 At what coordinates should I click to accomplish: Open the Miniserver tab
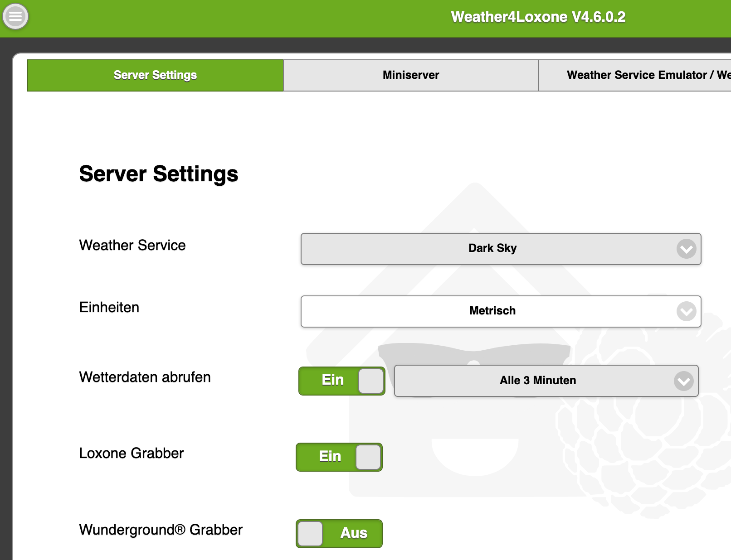411,75
